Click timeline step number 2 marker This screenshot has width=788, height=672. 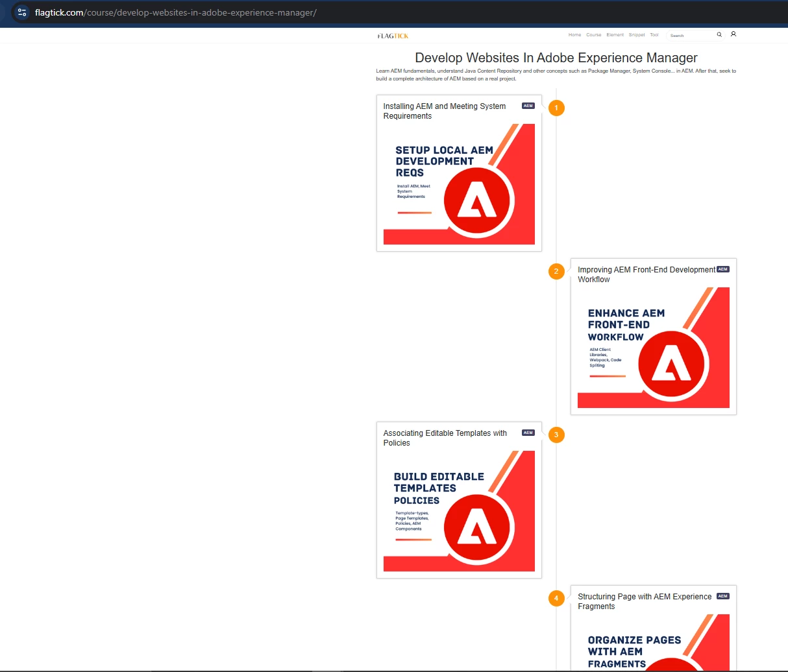coord(556,271)
